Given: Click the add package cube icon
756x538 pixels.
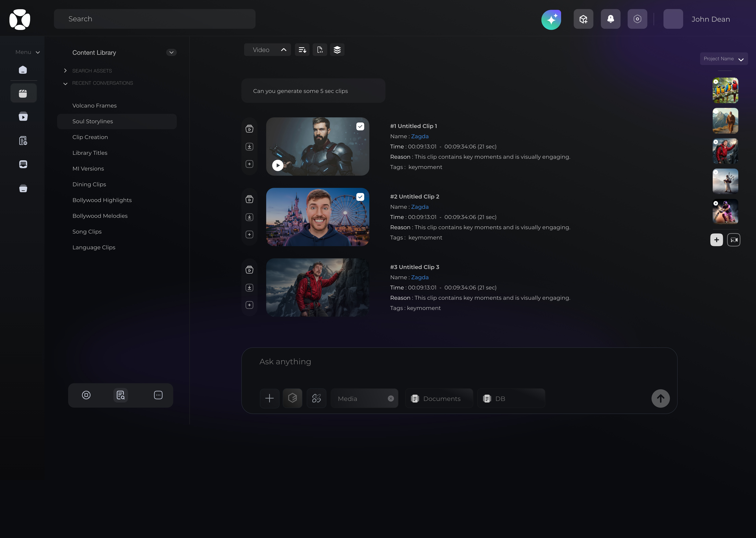Looking at the screenshot, I should (583, 19).
